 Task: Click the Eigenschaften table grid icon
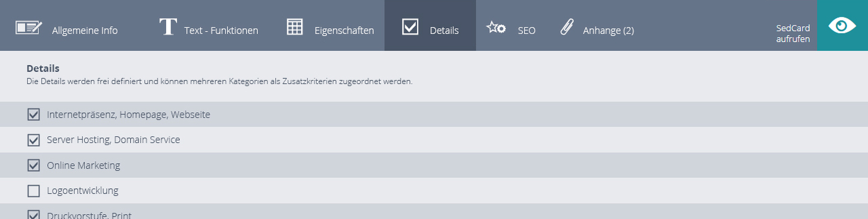pos(295,27)
